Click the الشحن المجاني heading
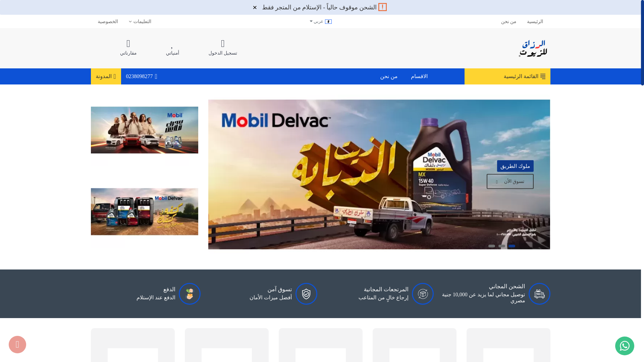Viewport: 644px width, 362px height. click(x=507, y=287)
